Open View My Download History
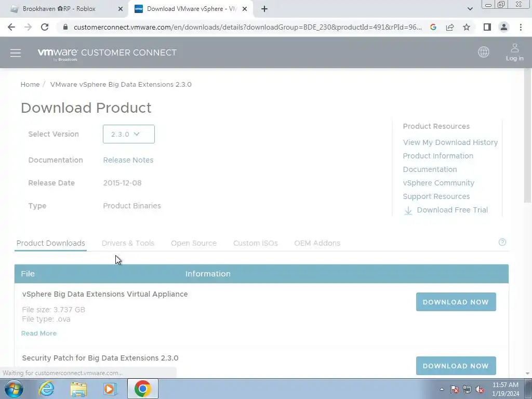The width and height of the screenshot is (532, 399). tap(450, 142)
